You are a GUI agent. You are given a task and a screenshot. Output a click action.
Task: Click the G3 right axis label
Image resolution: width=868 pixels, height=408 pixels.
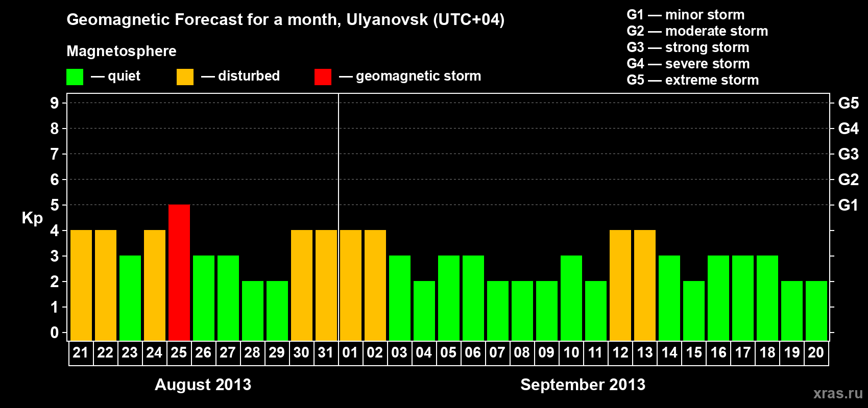(849, 154)
